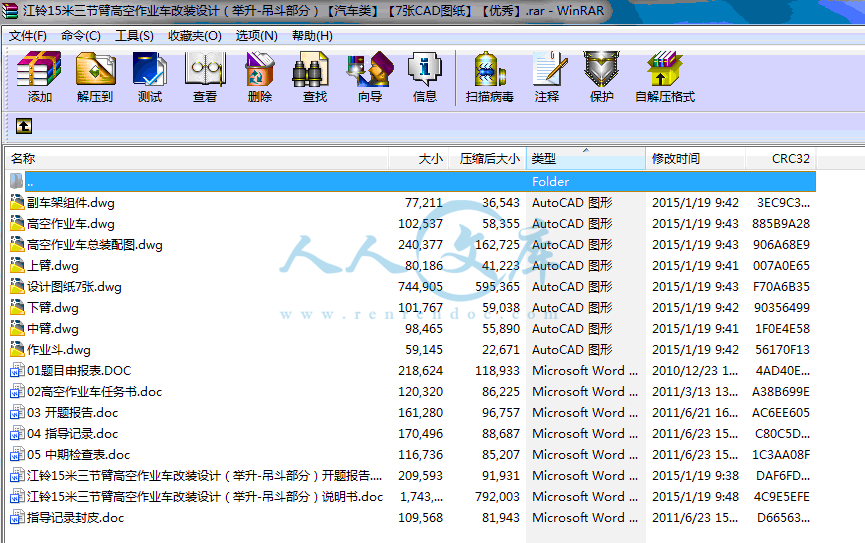
Task: Click the dwg icon of 上臂.dwg
Action: (x=17, y=265)
